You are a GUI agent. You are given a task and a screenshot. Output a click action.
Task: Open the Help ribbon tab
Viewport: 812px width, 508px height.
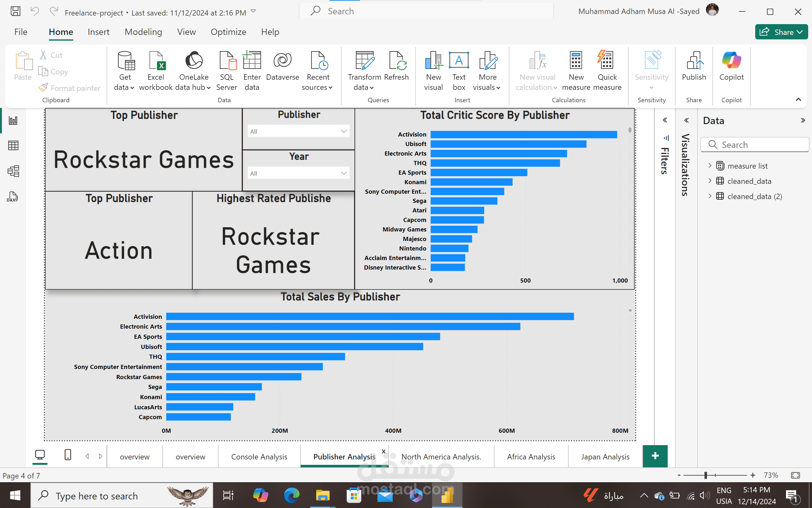point(270,32)
